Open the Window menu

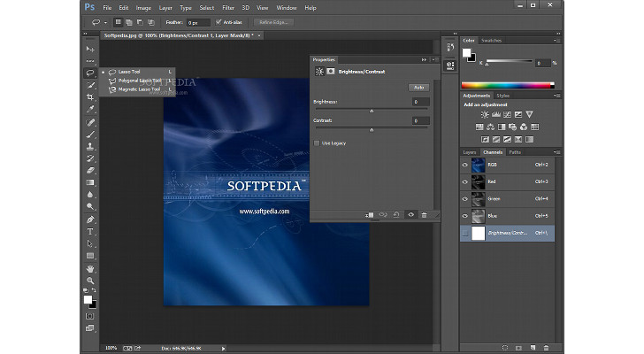coord(287,8)
